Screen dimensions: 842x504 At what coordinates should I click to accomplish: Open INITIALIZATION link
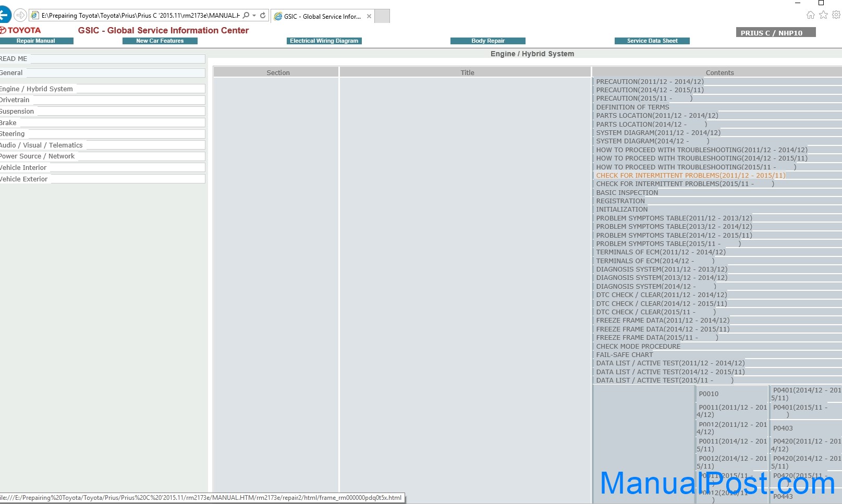622,210
